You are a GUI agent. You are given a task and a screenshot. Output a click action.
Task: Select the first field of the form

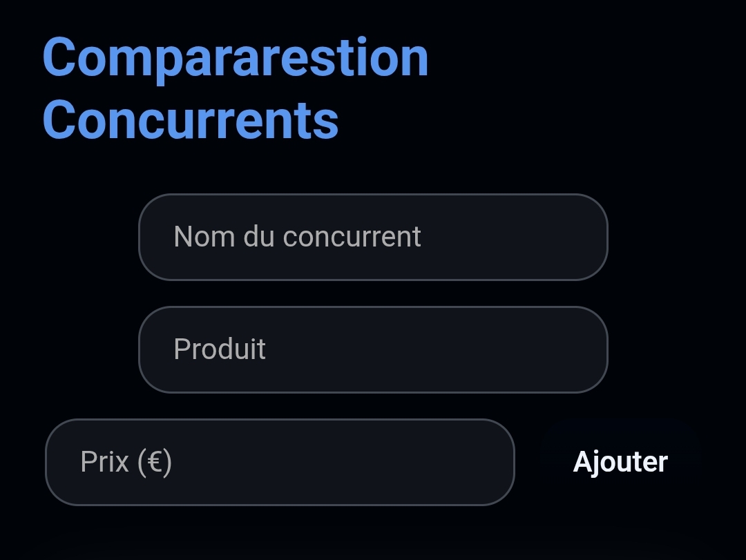point(373,237)
